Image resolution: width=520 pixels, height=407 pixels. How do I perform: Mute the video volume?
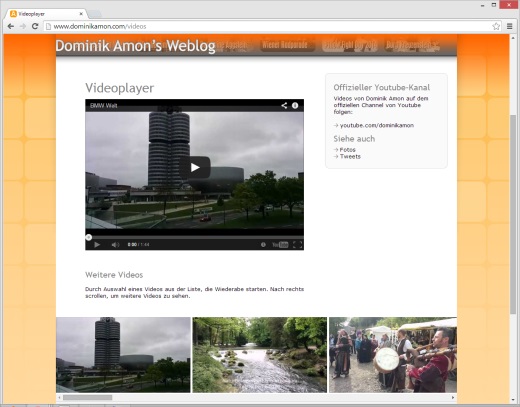[115, 245]
